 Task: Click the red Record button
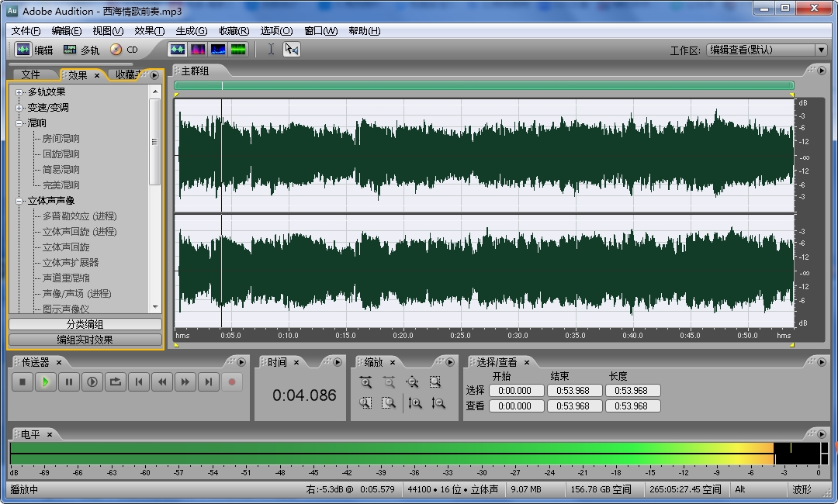(x=231, y=381)
